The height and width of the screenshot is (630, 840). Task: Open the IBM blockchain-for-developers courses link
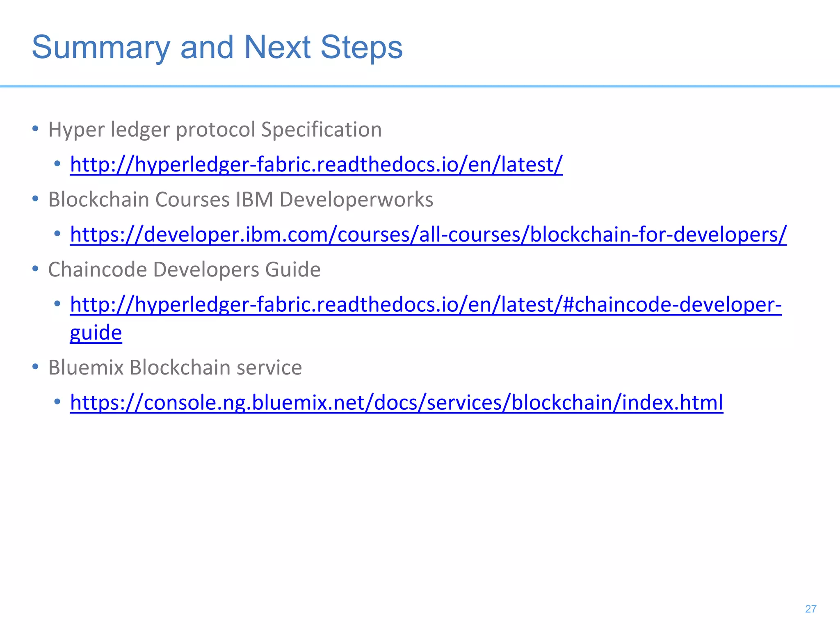click(x=428, y=235)
